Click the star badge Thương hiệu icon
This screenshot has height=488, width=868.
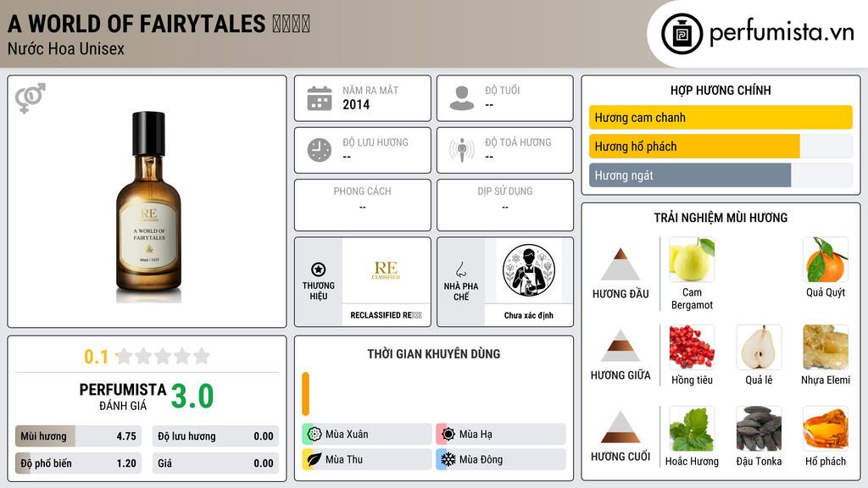coord(319,269)
